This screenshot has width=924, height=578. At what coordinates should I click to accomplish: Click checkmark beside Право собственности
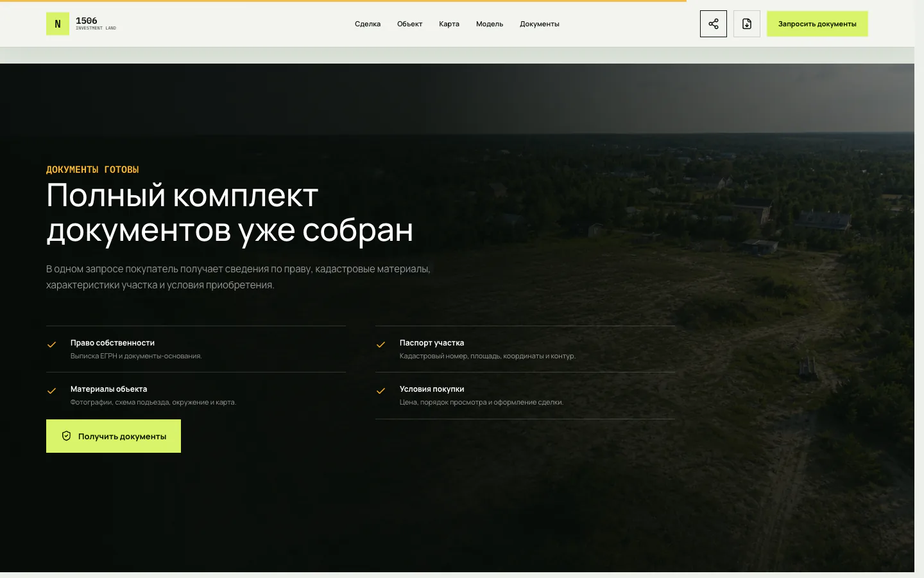click(52, 344)
